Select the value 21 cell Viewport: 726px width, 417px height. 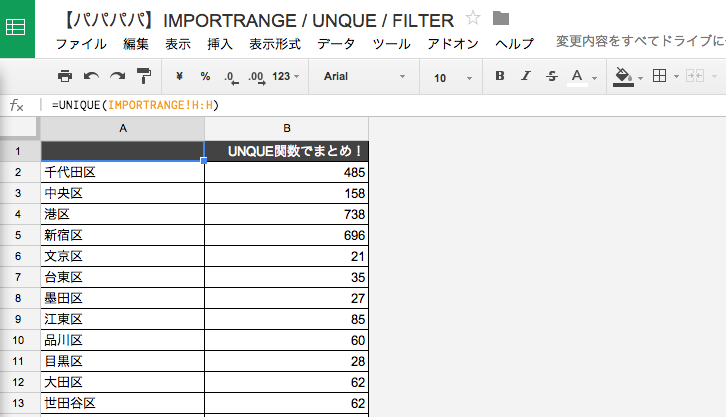coord(287,256)
